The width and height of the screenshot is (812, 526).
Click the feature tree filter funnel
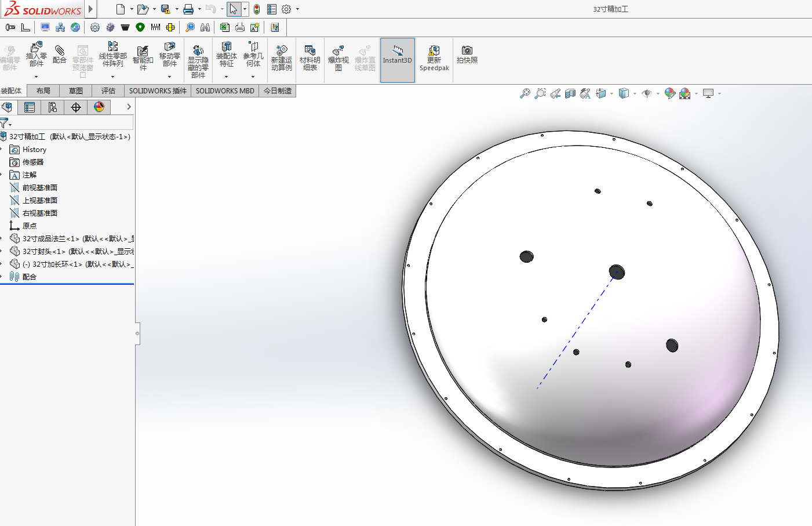click(5, 123)
